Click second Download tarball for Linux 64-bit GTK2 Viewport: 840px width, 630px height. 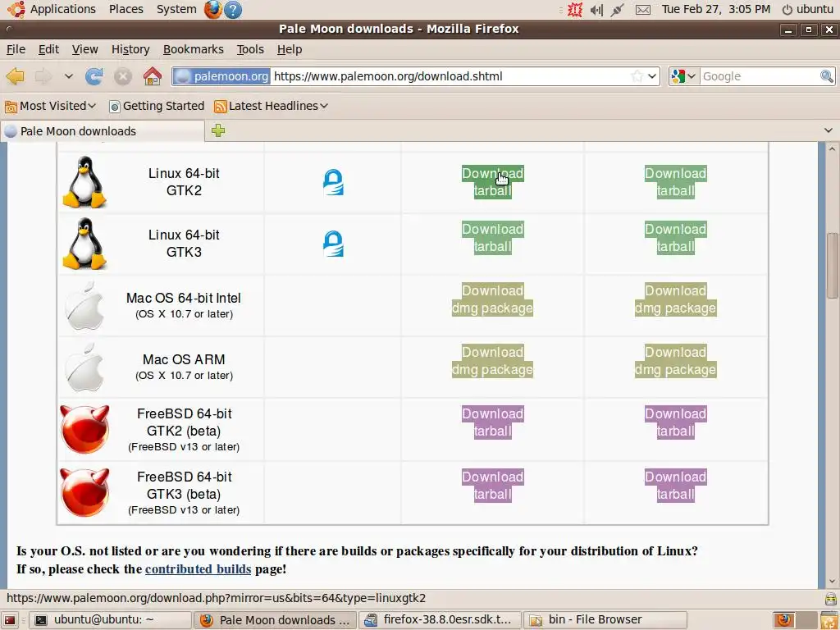[676, 182]
